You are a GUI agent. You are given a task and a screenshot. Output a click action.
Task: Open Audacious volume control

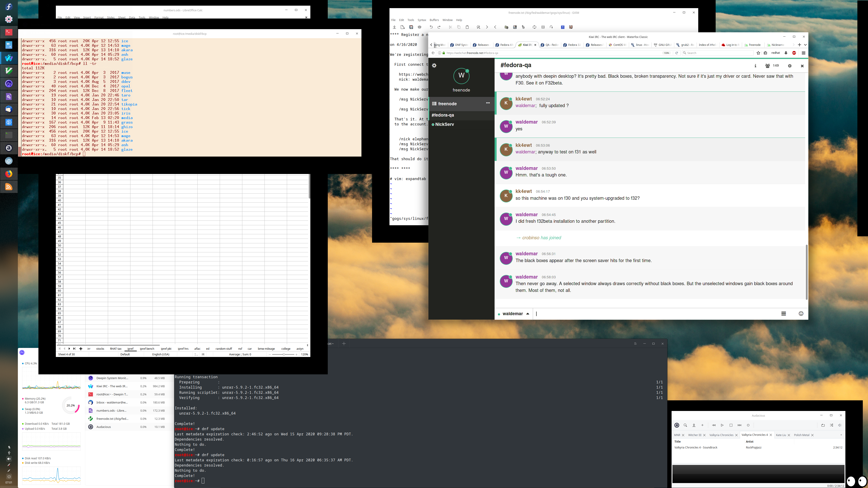tap(840, 425)
